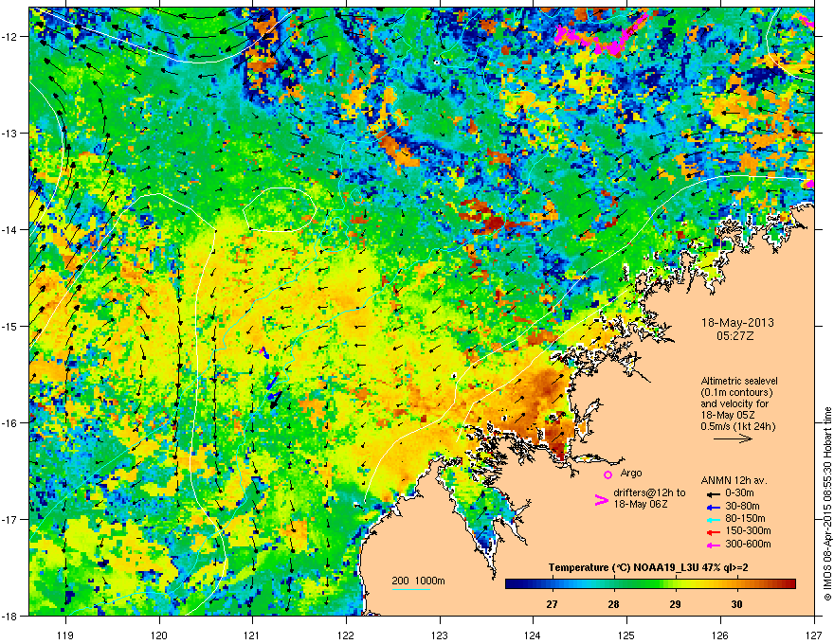Click the dark blue end of the temperature bar

click(x=510, y=584)
